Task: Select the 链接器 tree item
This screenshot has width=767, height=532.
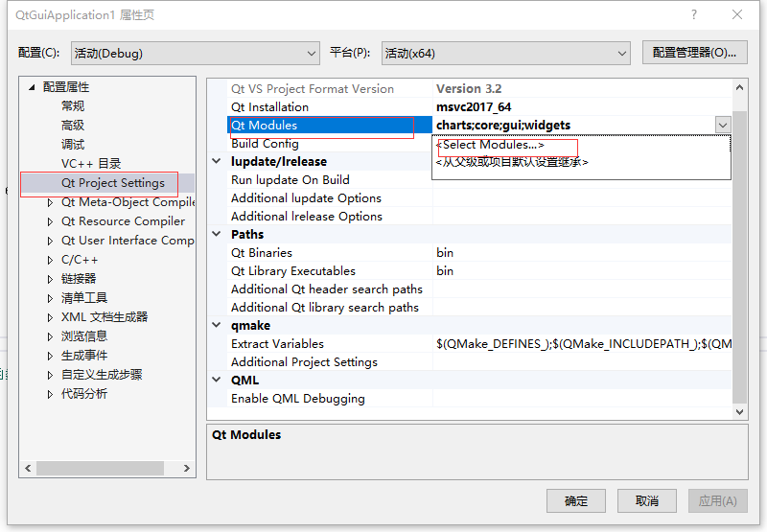Action: coord(79,279)
